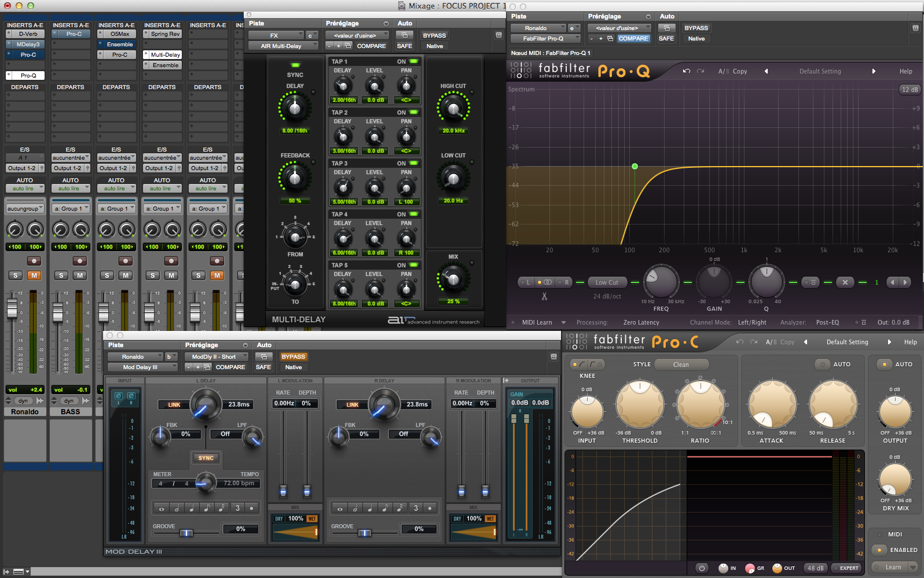This screenshot has width=924, height=578.
Task: Click COMPARE in the Pro-Q plugin window
Action: (x=633, y=39)
